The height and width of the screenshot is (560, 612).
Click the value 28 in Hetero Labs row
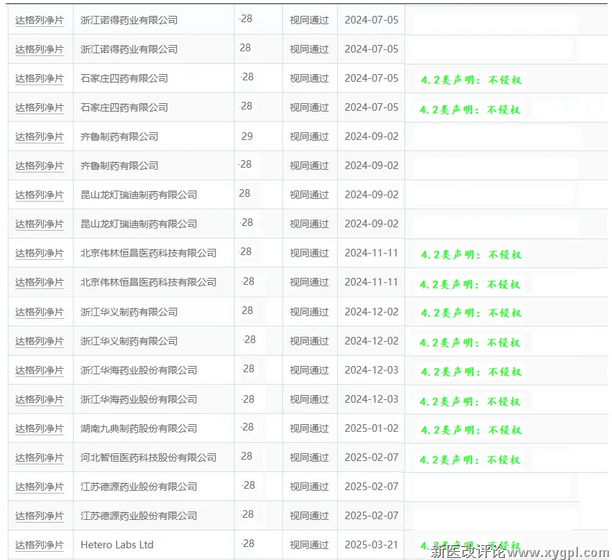[248, 543]
